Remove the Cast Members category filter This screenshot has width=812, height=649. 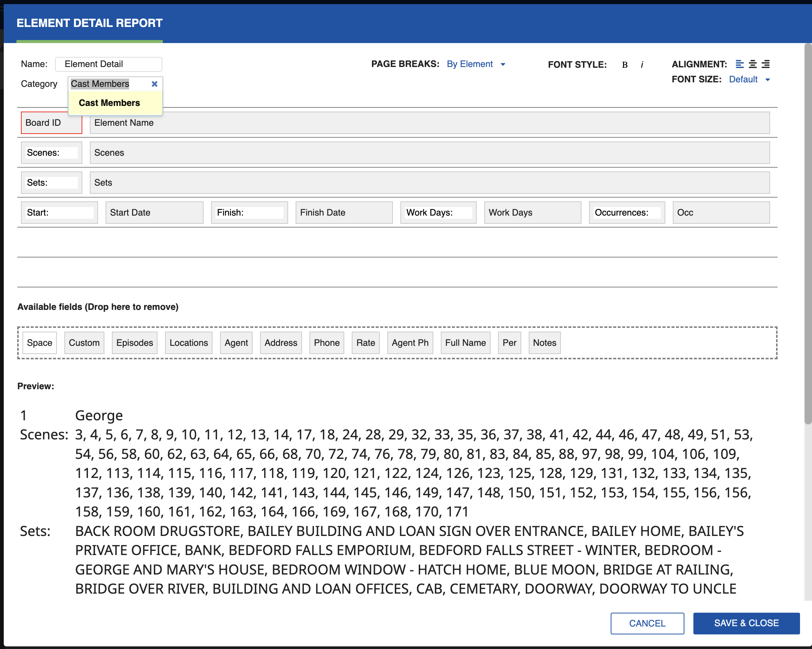tap(155, 83)
